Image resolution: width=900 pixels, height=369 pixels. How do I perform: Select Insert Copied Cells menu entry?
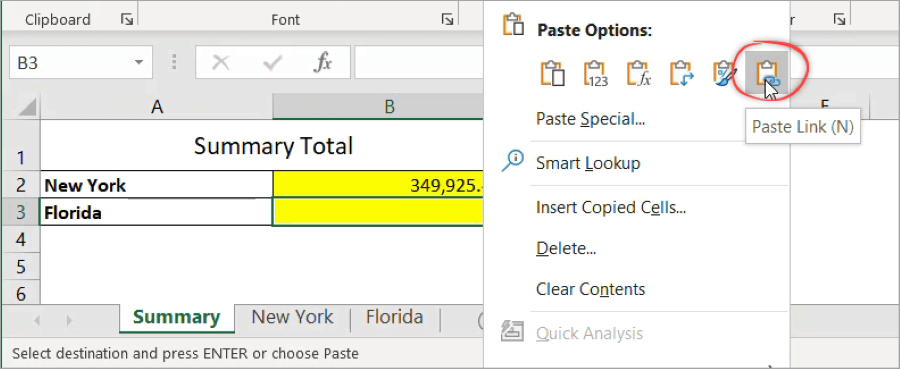click(611, 207)
